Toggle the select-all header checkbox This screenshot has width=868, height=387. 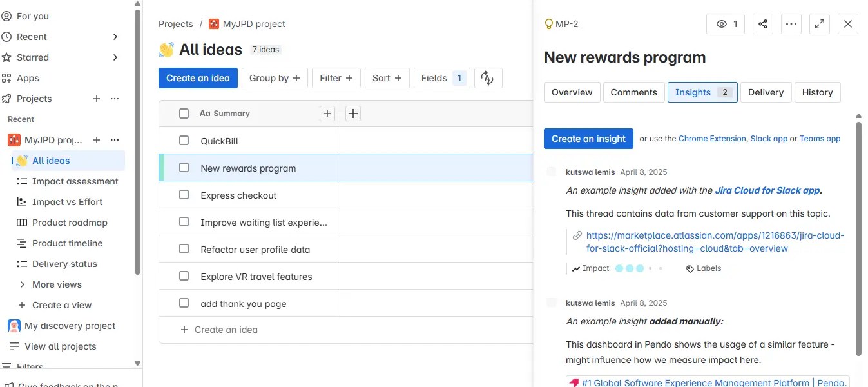point(184,114)
